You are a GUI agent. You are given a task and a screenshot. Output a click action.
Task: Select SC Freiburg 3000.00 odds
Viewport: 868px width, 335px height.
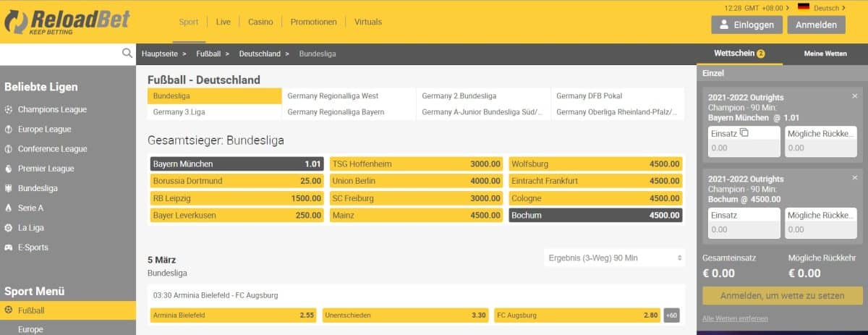pyautogui.click(x=417, y=198)
